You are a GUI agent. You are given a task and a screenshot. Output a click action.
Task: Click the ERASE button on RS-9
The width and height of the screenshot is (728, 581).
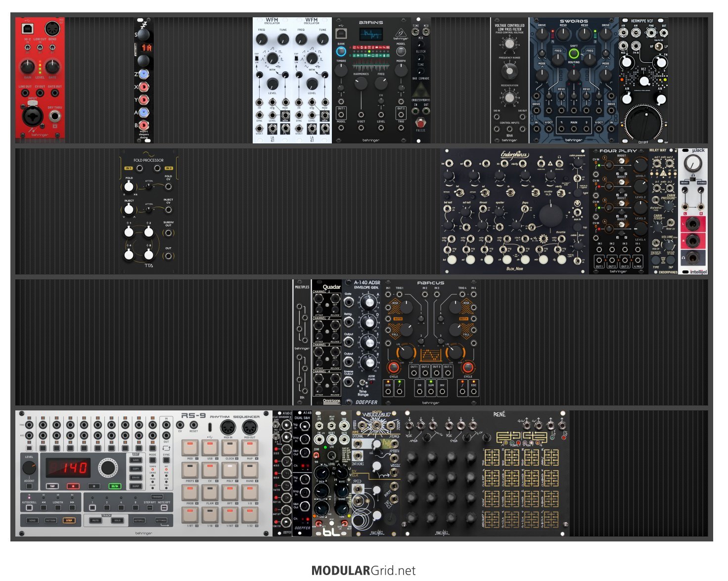point(136,478)
